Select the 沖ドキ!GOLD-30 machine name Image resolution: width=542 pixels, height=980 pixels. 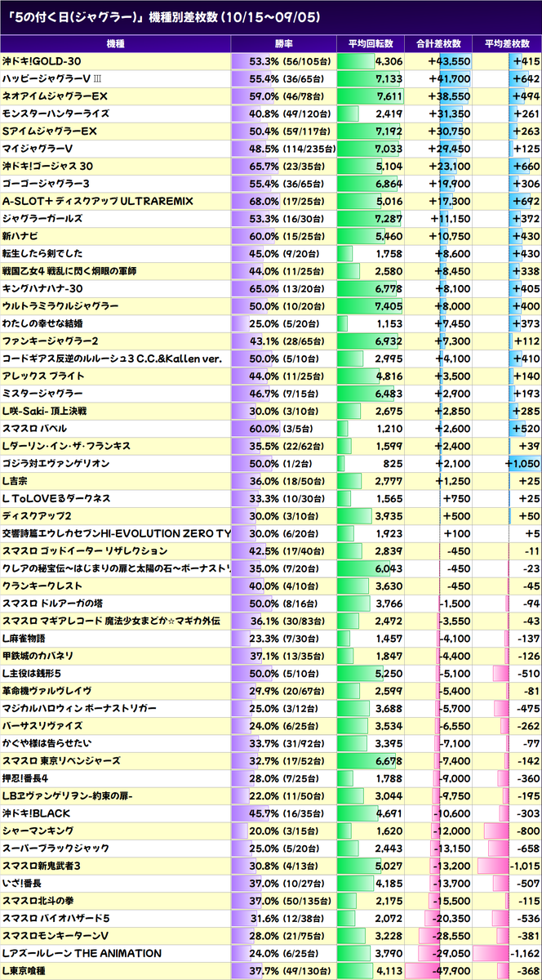coord(42,61)
